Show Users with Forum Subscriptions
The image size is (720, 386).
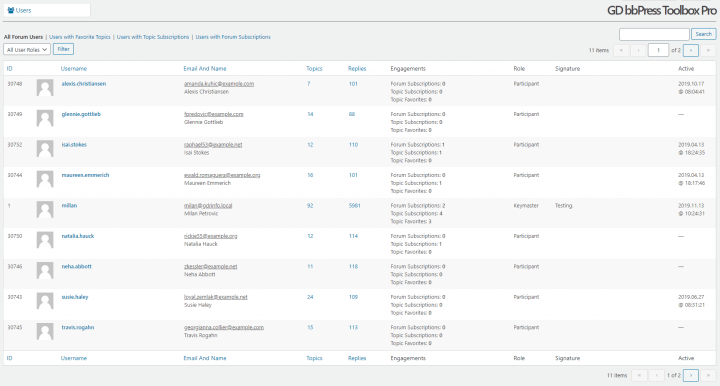point(233,37)
